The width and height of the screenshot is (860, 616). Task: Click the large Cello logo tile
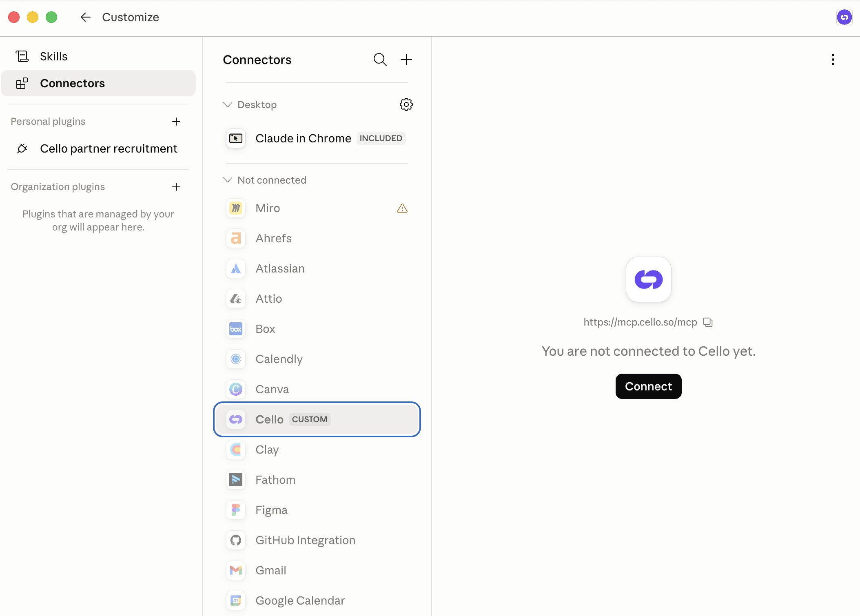tap(648, 279)
